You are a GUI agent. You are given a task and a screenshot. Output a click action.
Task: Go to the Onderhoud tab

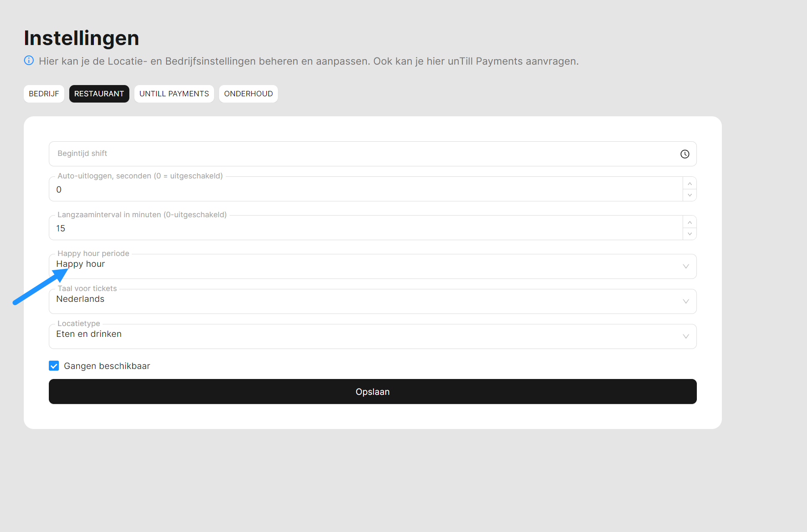[248, 94]
